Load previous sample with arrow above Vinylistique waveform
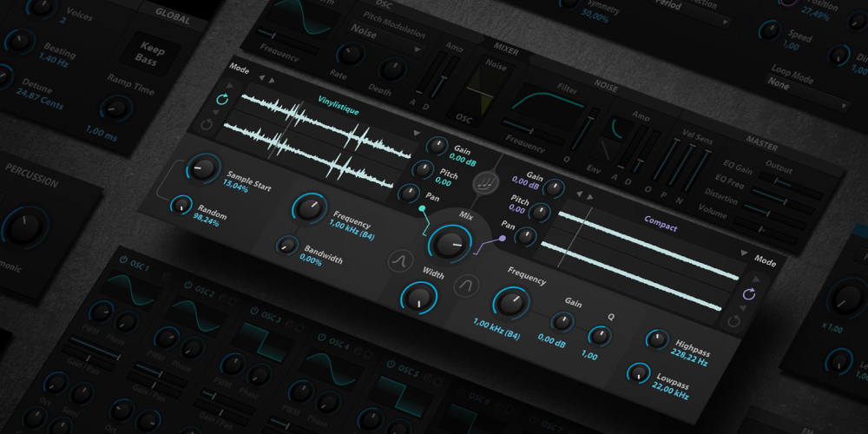The image size is (868, 434). (x=262, y=78)
